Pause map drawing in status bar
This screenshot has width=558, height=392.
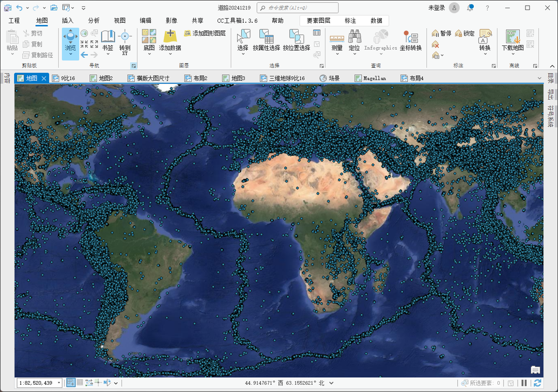[x=524, y=383]
